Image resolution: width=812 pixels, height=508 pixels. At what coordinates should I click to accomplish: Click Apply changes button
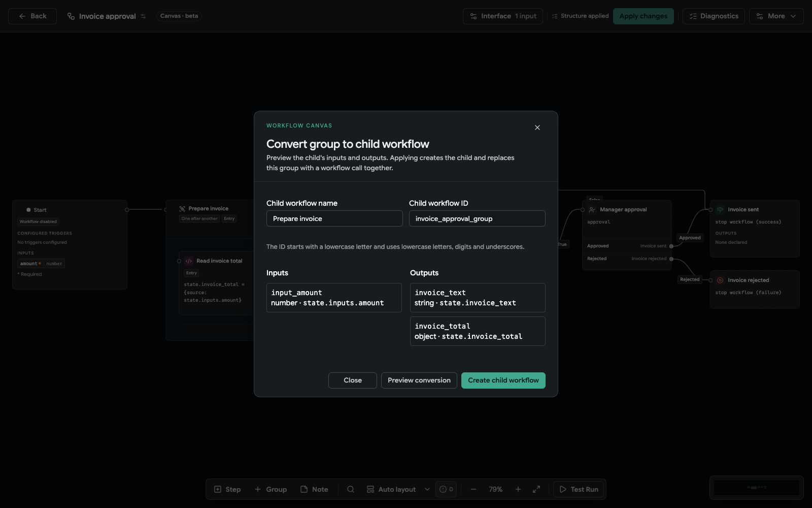pos(644,16)
